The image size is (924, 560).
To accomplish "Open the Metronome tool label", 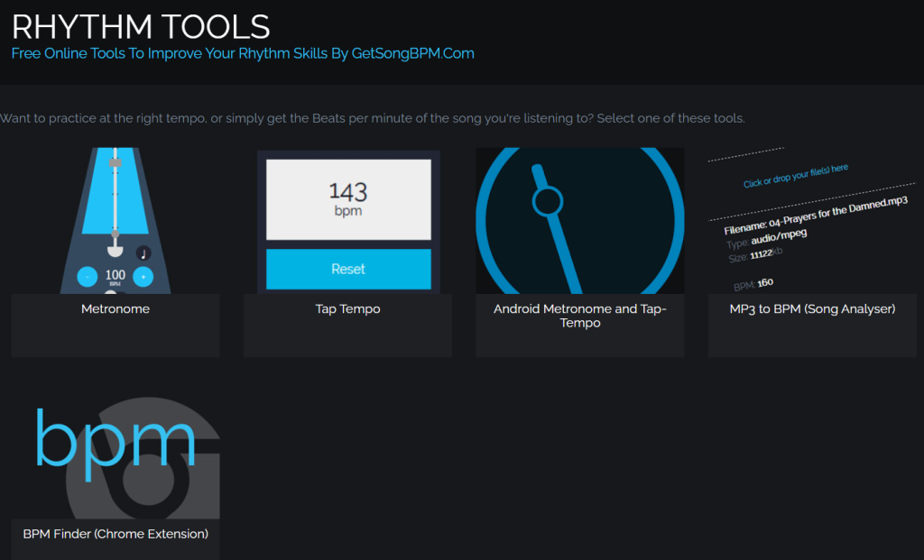I will click(115, 309).
